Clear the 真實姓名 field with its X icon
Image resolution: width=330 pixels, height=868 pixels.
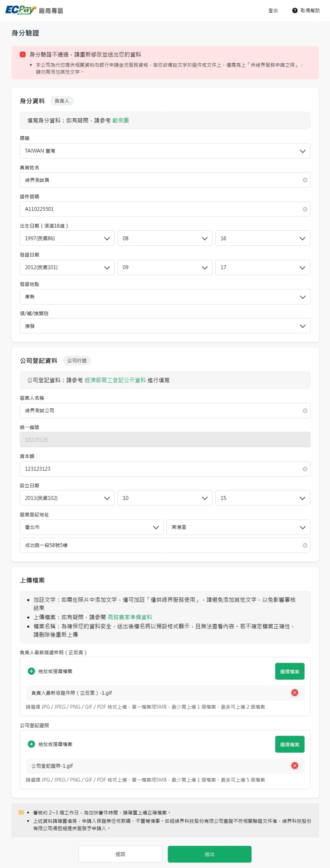[x=305, y=180]
